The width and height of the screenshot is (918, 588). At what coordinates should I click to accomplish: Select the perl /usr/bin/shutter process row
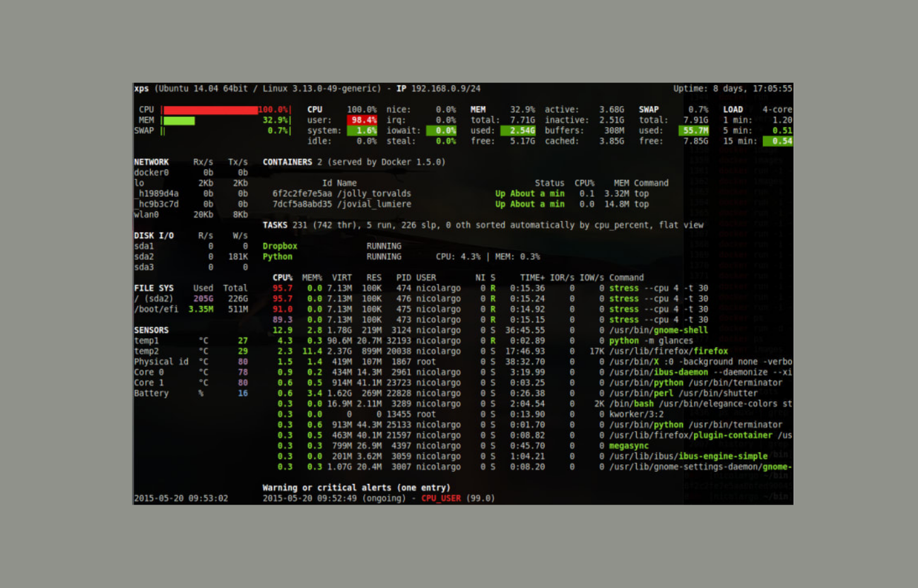coord(515,393)
